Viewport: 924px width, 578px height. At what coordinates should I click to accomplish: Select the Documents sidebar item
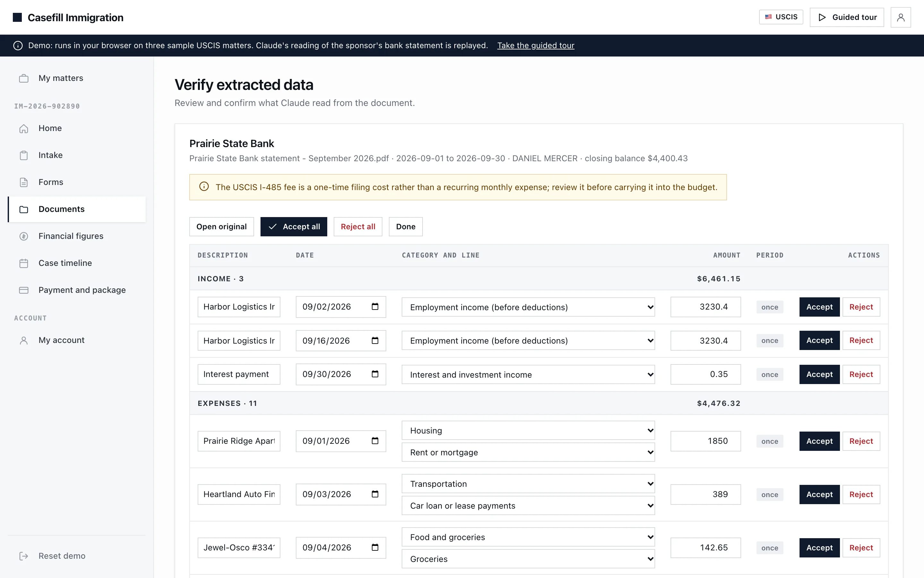pyautogui.click(x=77, y=209)
